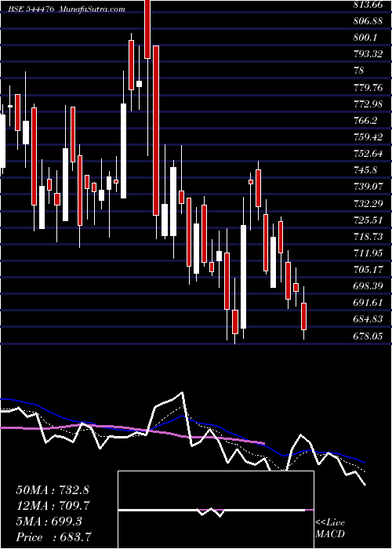The width and height of the screenshot is (392, 549).
Task: Click the 766.2 price axis label
Action: click(365, 121)
